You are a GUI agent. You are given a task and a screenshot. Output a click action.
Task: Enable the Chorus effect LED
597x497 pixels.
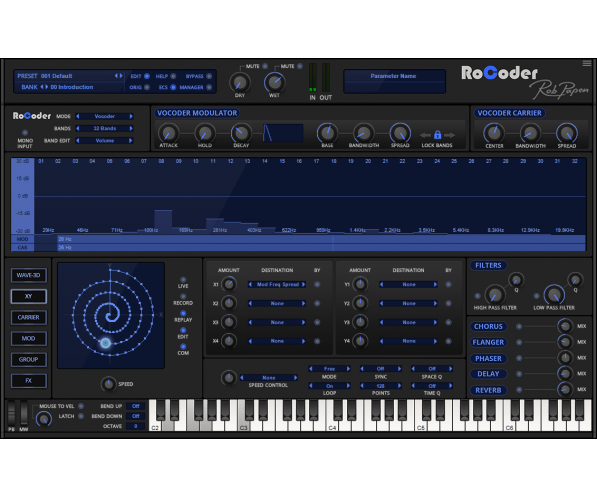pos(519,326)
